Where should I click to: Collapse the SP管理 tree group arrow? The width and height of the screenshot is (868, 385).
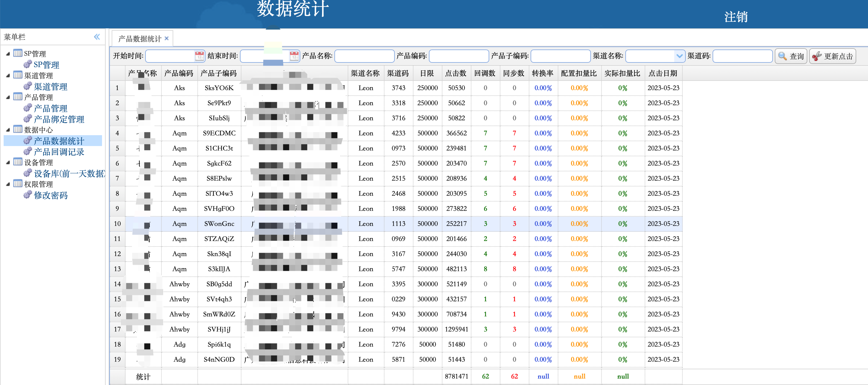(8, 54)
